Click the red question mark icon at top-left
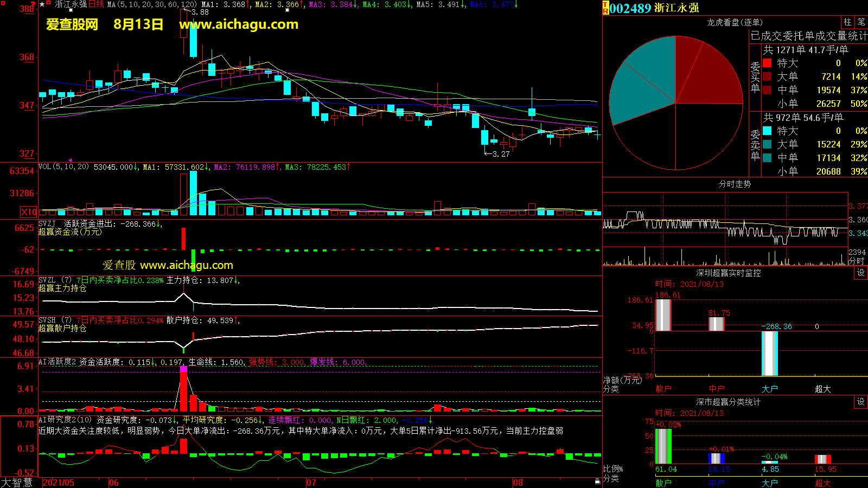868x488 pixels. (34, 4)
